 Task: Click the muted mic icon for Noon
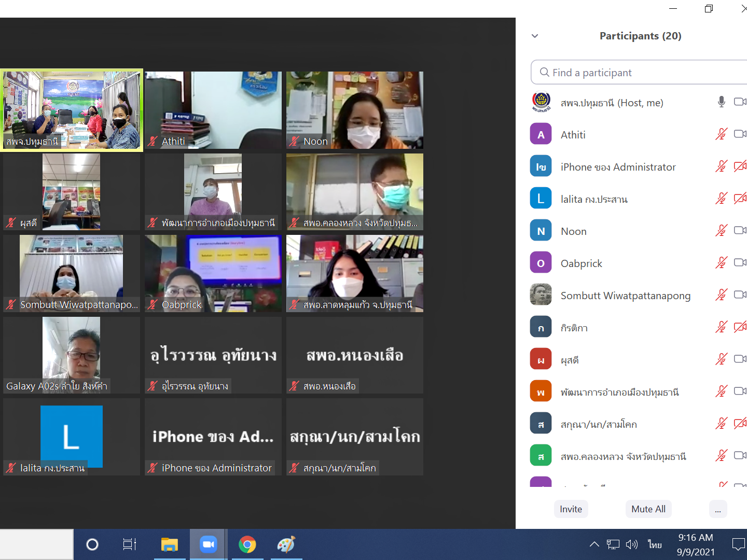(721, 231)
